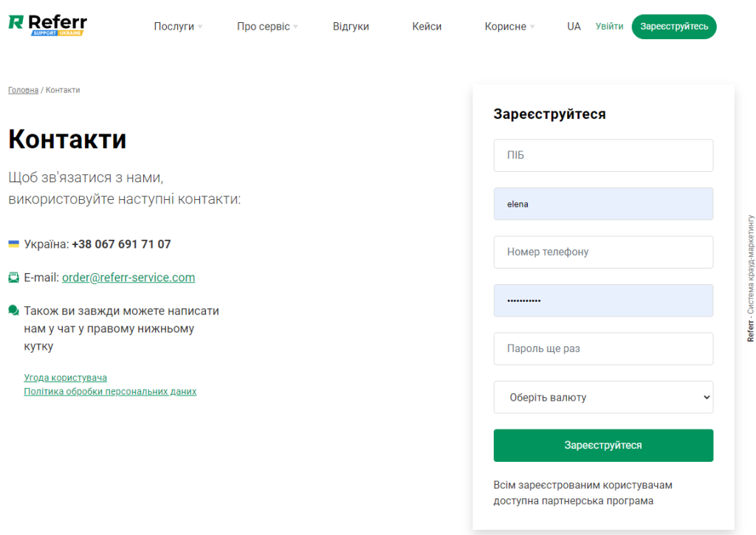The width and height of the screenshot is (756, 535).
Task: Click the Referr logo in header
Action: [47, 25]
